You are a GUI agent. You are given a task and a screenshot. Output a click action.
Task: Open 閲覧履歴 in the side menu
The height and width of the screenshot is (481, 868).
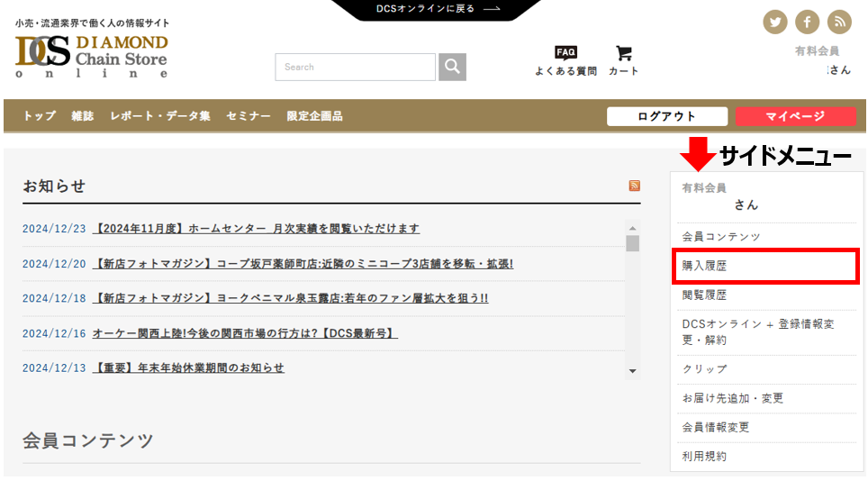[x=704, y=295]
